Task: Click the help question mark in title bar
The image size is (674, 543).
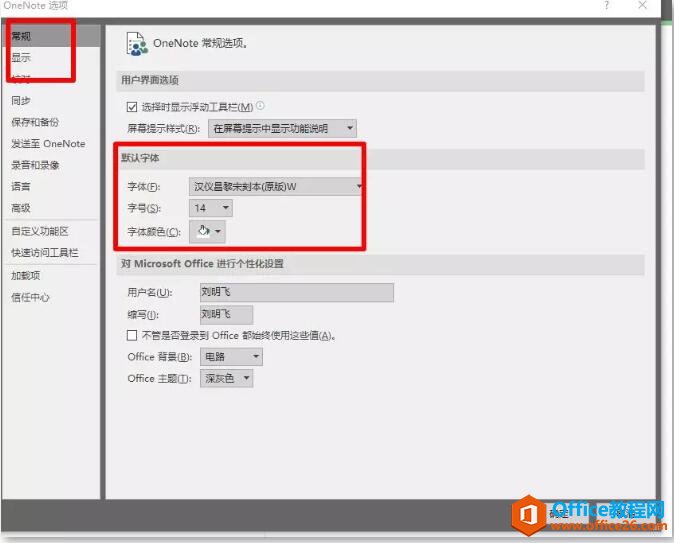Action: 607,6
